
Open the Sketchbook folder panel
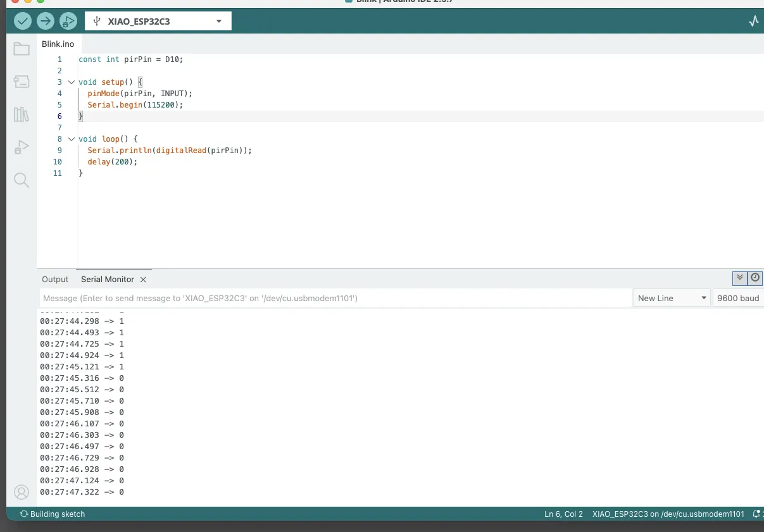point(22,48)
